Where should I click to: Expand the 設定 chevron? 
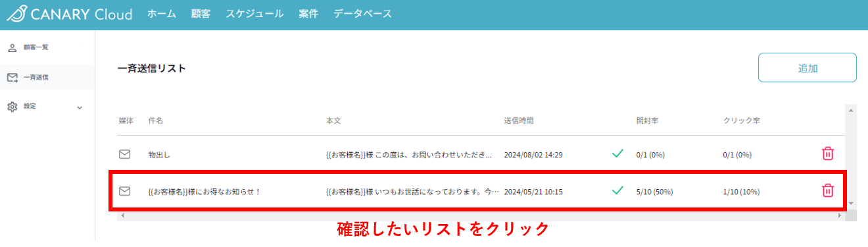(80, 107)
